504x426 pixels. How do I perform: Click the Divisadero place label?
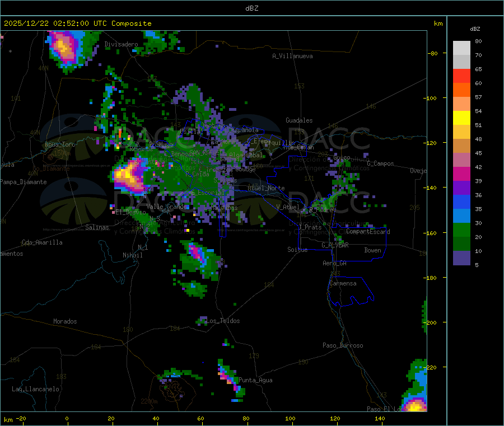[121, 44]
